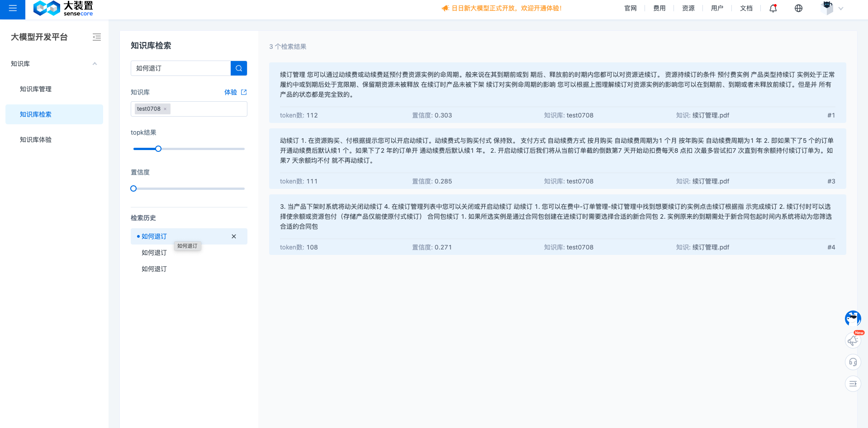Image resolution: width=868 pixels, height=428 pixels.
Task: Open the hamburger menu at top left
Action: [12, 8]
